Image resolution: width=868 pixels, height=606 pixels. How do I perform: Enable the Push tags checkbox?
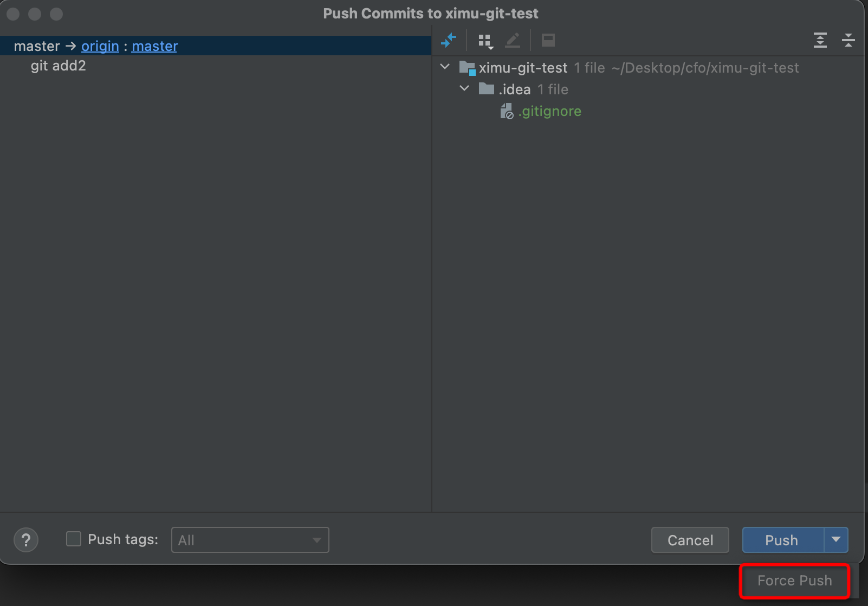point(74,539)
